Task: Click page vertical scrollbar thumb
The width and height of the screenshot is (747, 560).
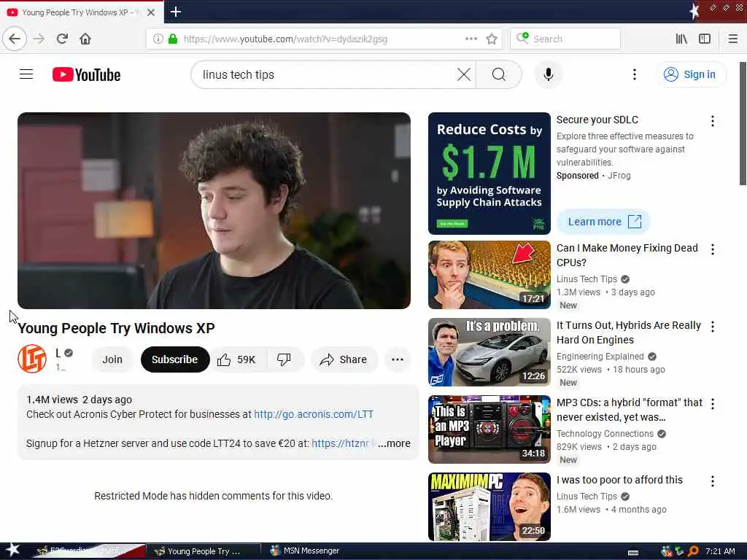Action: (x=742, y=123)
